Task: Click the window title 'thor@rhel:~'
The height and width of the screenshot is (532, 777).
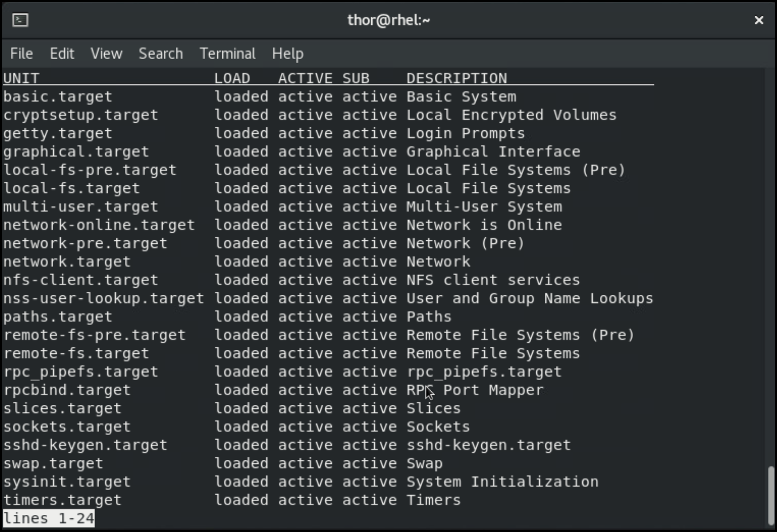Action: pos(388,20)
